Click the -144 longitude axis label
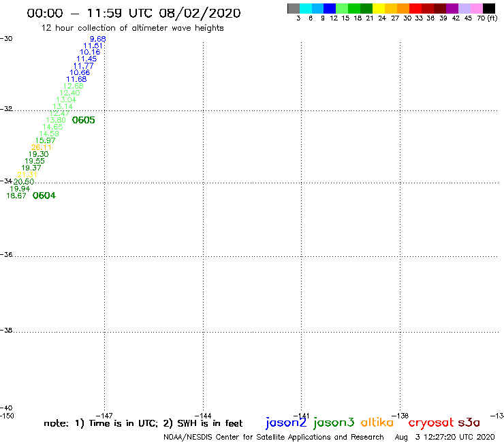Viewport: 504px width, 443px height. tap(203, 416)
